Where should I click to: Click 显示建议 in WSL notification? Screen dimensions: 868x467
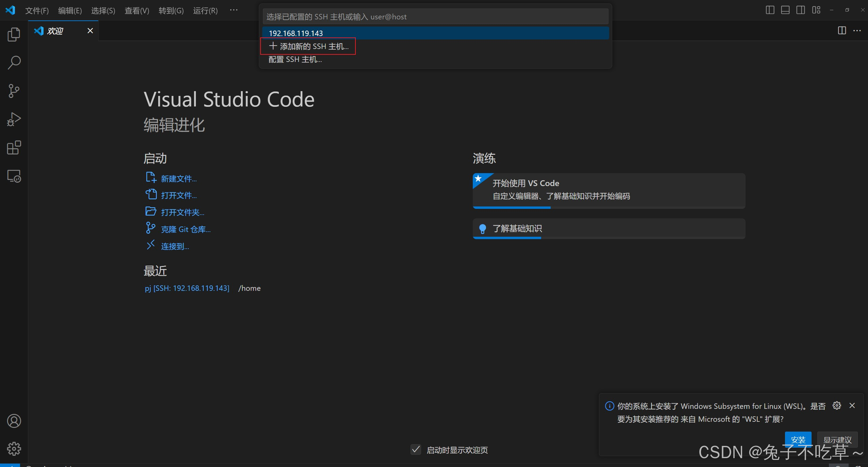837,439
